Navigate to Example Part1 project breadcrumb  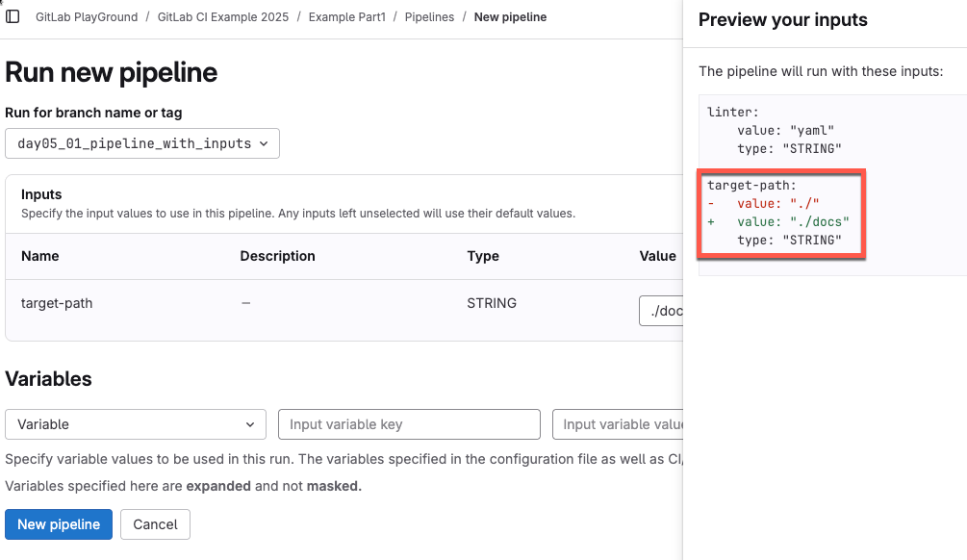point(346,17)
